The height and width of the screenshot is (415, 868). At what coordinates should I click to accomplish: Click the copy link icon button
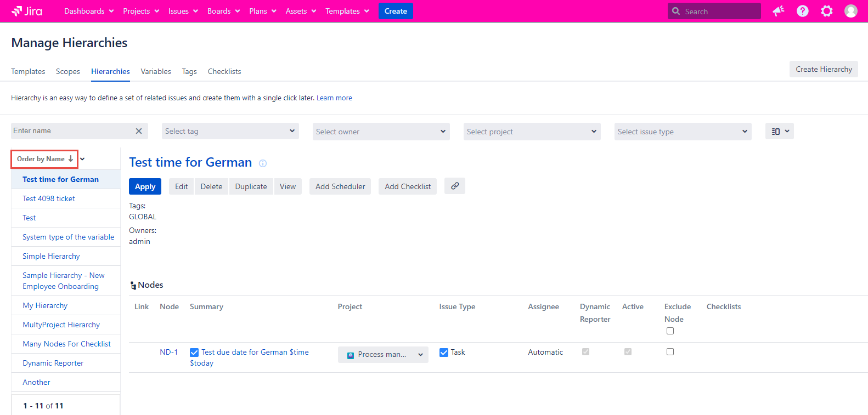point(454,186)
